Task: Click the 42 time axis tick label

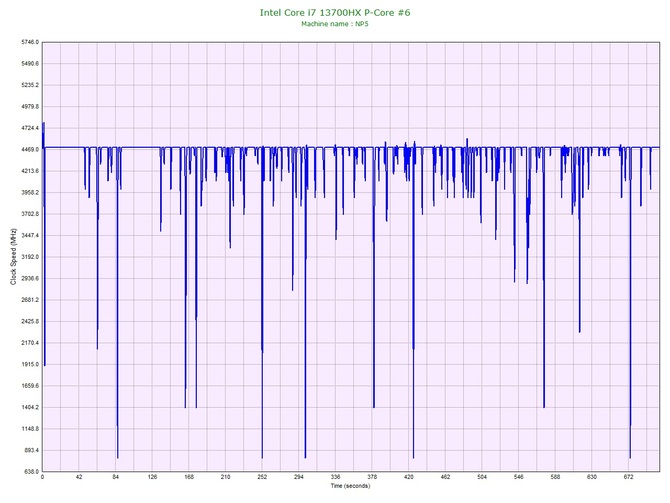Action: (x=79, y=477)
